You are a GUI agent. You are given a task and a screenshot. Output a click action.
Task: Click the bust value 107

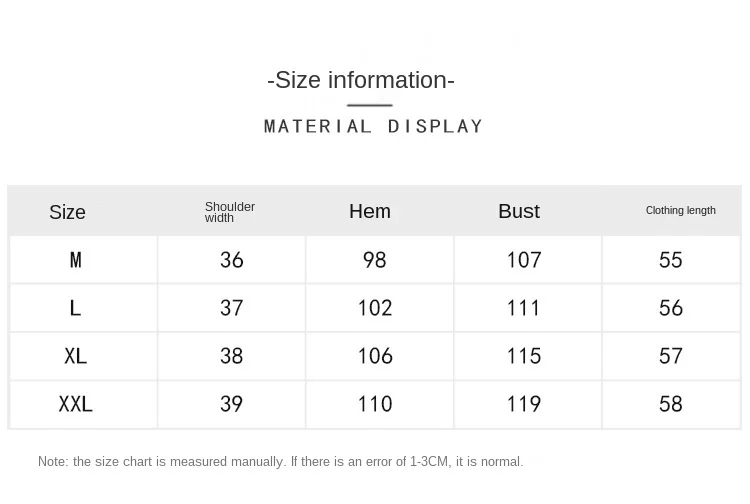pos(524,260)
